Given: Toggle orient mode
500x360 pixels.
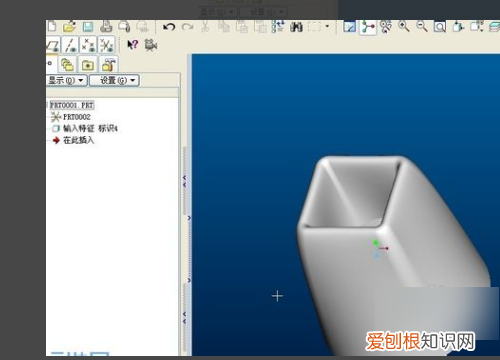Looking at the screenshot, I should coord(386,27).
